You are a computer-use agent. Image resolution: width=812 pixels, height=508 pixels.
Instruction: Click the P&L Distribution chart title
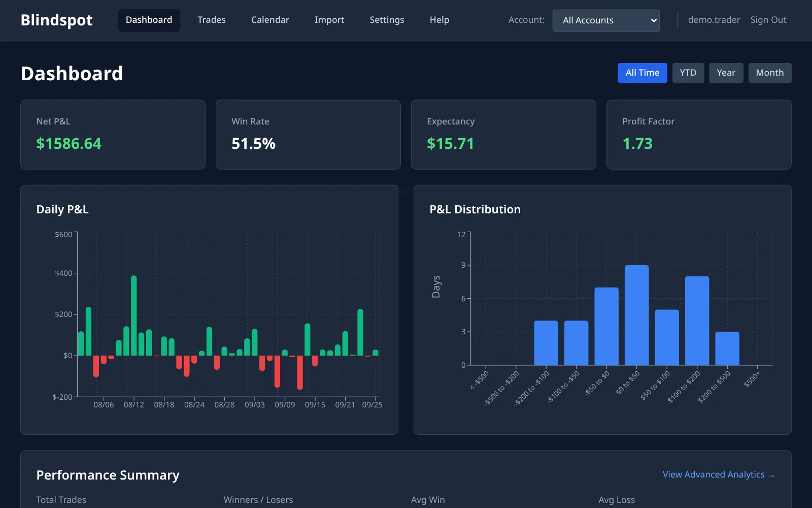475,209
